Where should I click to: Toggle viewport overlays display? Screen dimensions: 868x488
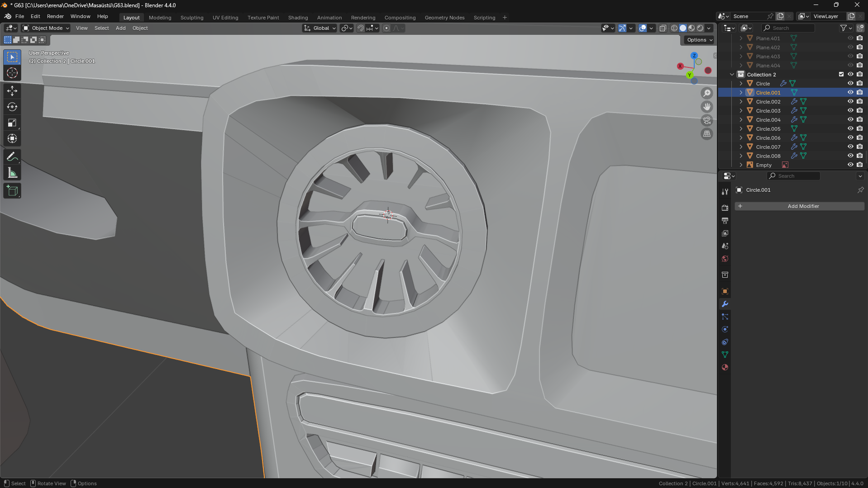(x=643, y=28)
